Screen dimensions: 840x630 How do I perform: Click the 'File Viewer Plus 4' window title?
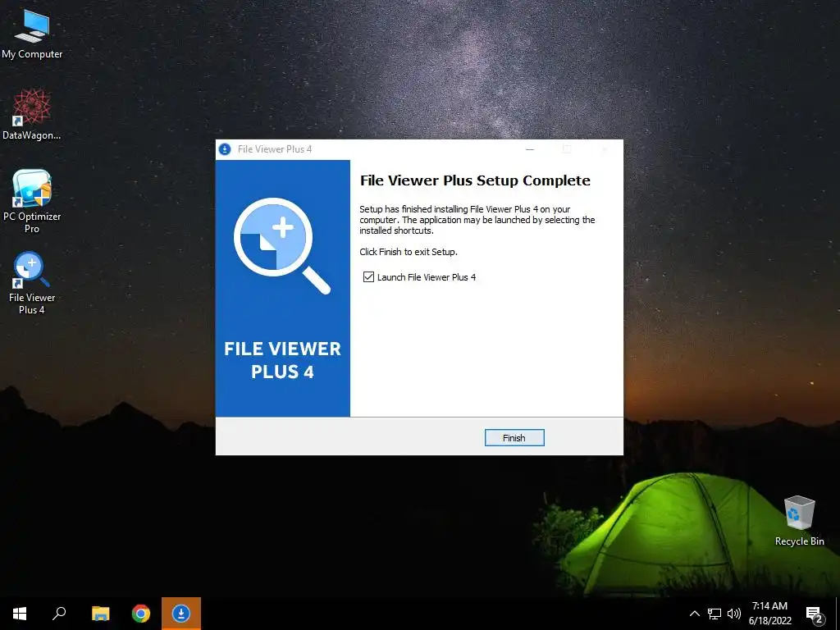click(x=275, y=149)
